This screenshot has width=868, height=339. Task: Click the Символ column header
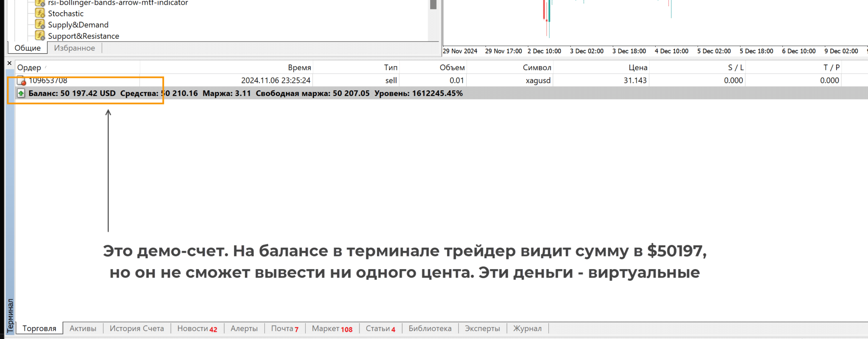[x=537, y=67]
